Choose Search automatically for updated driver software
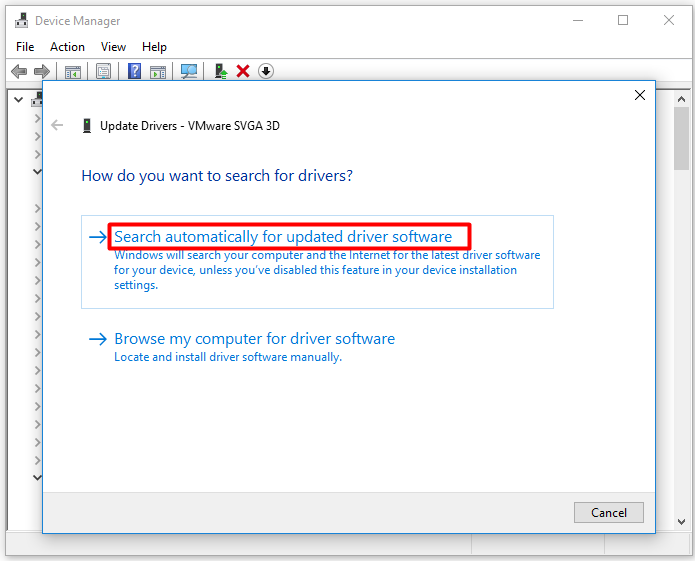The image size is (695, 561). [283, 237]
